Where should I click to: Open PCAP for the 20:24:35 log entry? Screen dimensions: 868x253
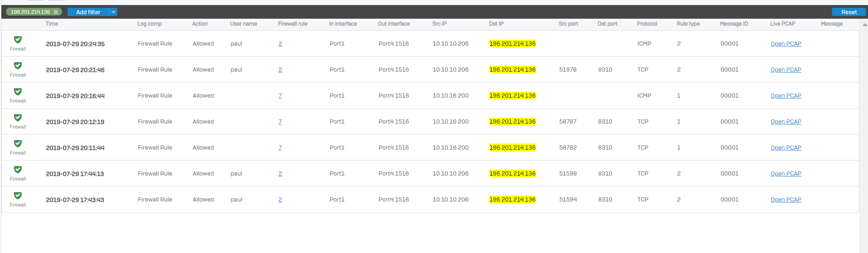[x=785, y=44]
